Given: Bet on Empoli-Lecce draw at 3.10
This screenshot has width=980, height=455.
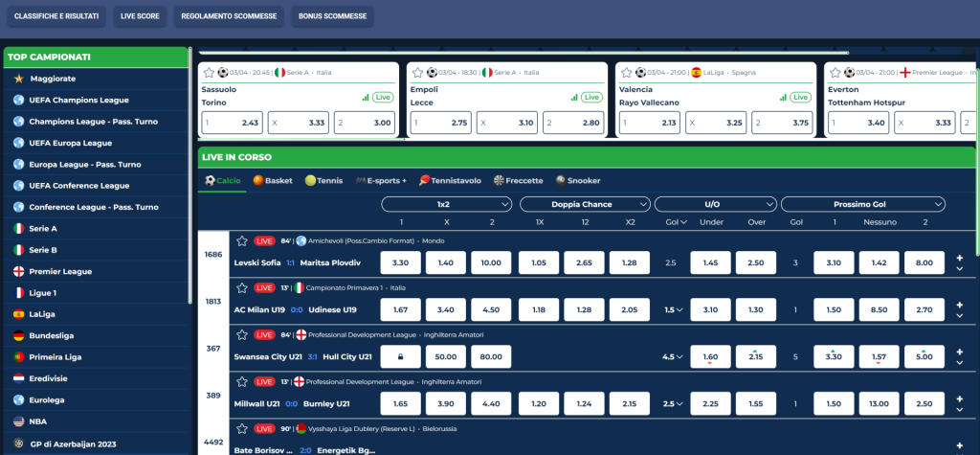Looking at the screenshot, I should [507, 123].
